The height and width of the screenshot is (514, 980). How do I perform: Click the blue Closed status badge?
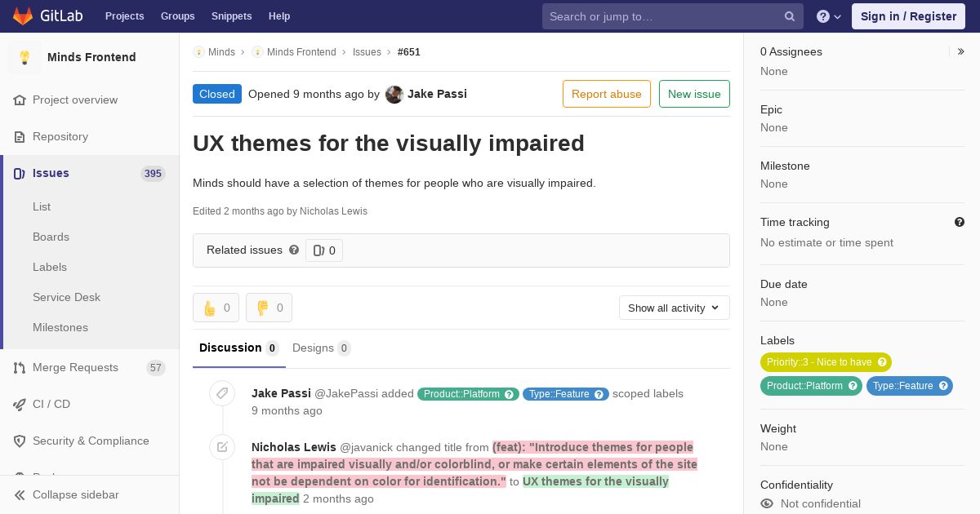(217, 94)
